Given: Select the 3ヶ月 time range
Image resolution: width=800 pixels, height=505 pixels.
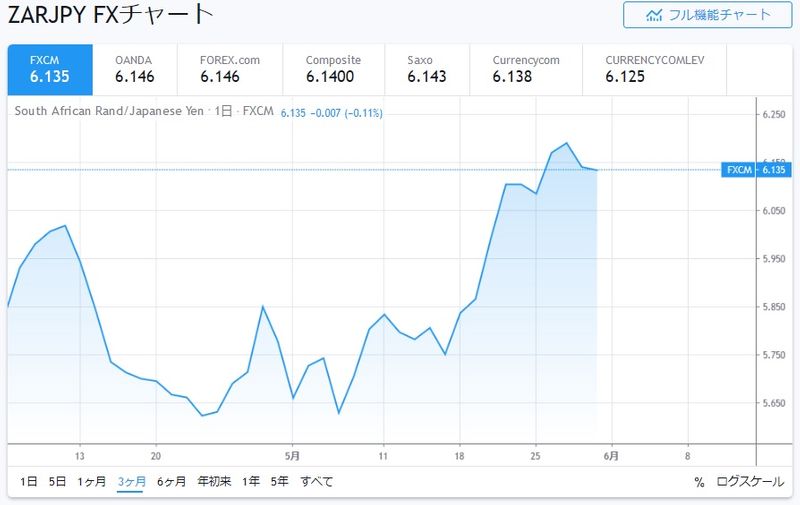Looking at the screenshot, I should [x=131, y=482].
